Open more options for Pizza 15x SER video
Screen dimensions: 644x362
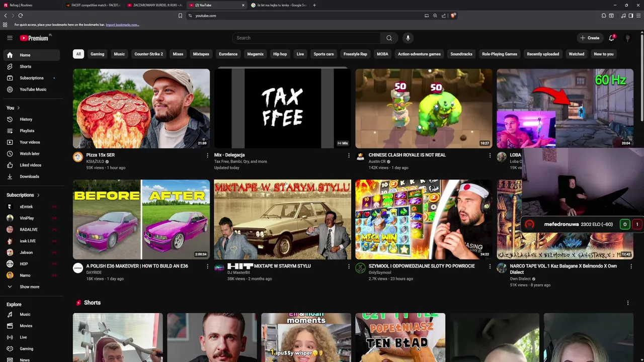point(207,155)
